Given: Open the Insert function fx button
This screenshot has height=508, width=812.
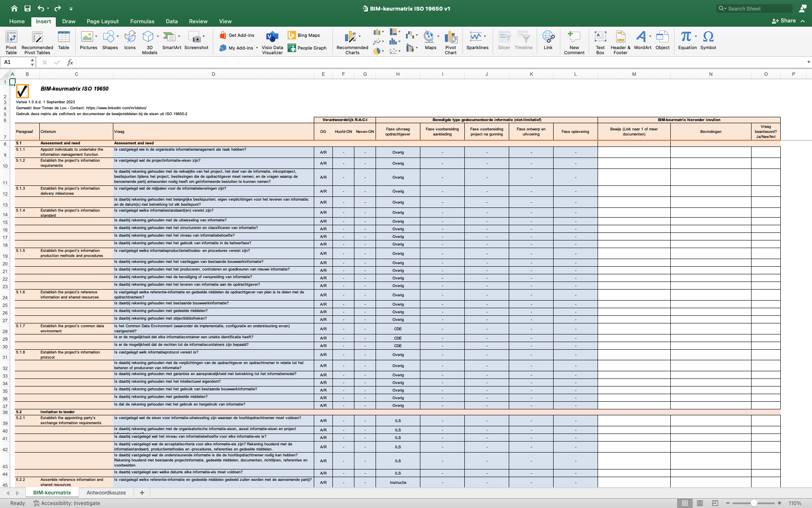Looking at the screenshot, I should coord(70,62).
